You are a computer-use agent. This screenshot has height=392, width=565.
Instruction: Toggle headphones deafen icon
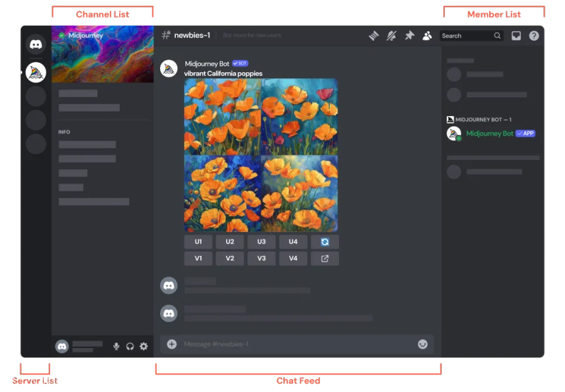click(x=130, y=346)
